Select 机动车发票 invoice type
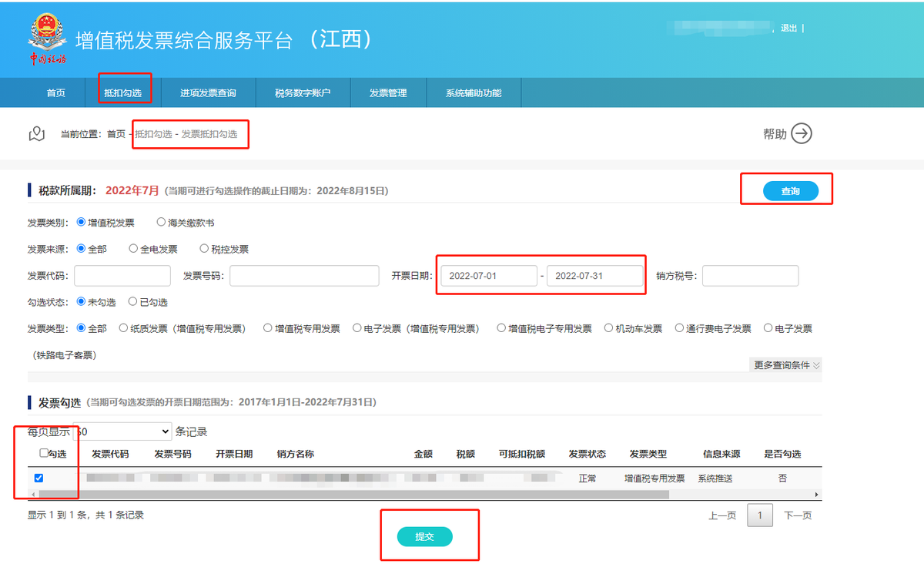 (609, 328)
